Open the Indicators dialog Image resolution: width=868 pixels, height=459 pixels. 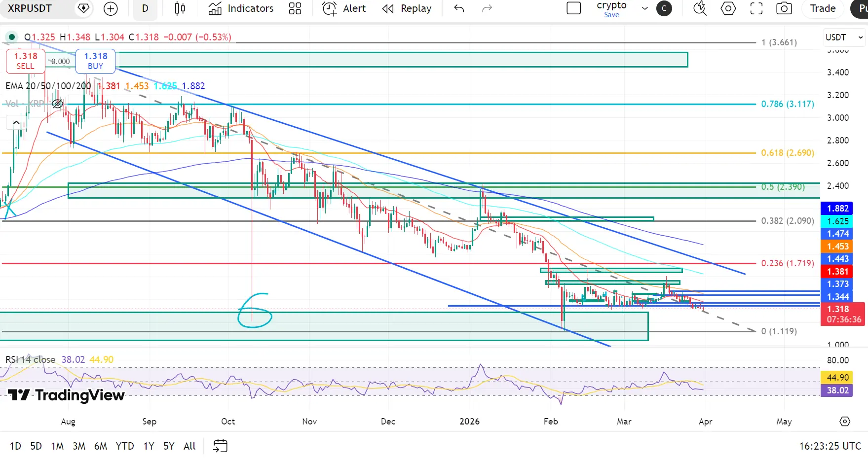pos(241,8)
